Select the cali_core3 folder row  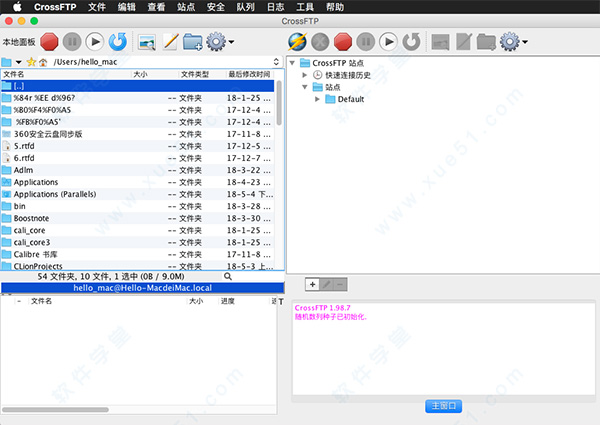click(138, 242)
